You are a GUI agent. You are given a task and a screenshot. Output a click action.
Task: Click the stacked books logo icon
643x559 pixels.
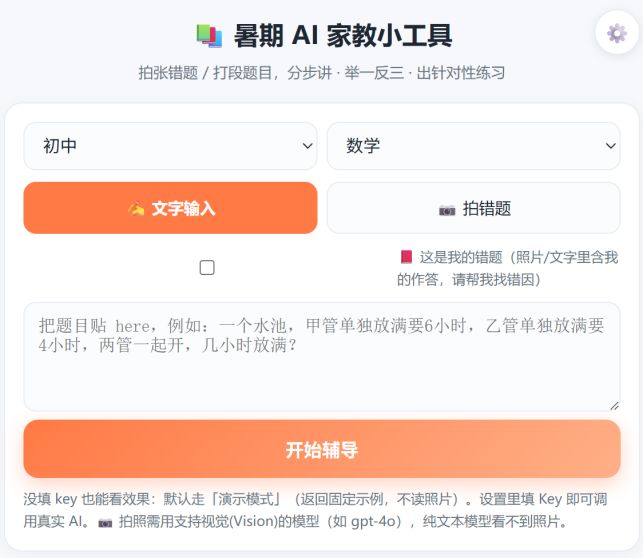click(209, 36)
